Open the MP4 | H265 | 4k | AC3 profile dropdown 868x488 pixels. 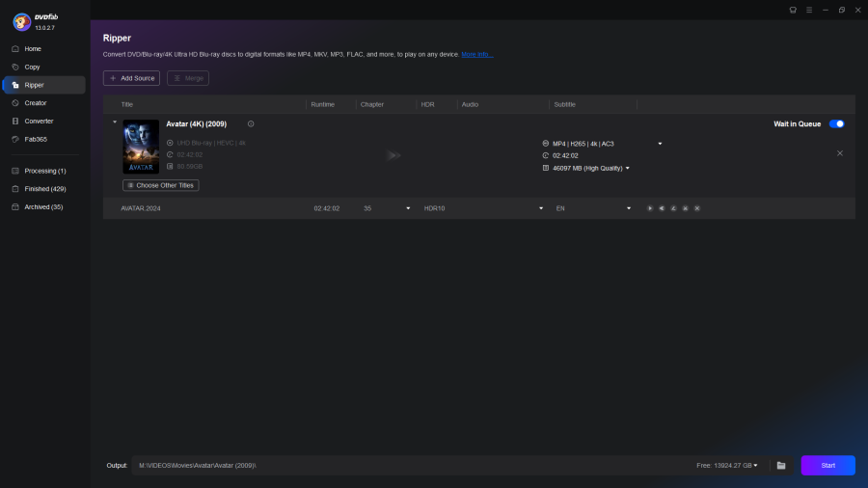660,144
